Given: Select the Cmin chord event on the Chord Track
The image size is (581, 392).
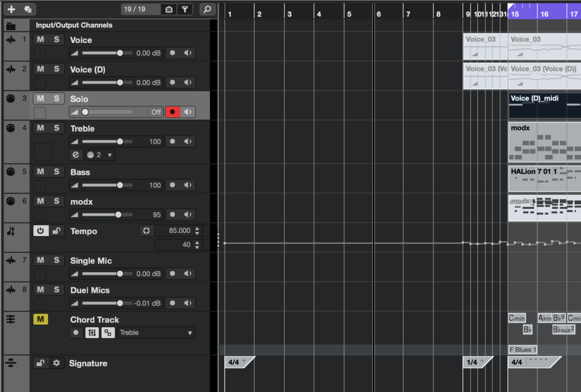Looking at the screenshot, I should (x=517, y=318).
